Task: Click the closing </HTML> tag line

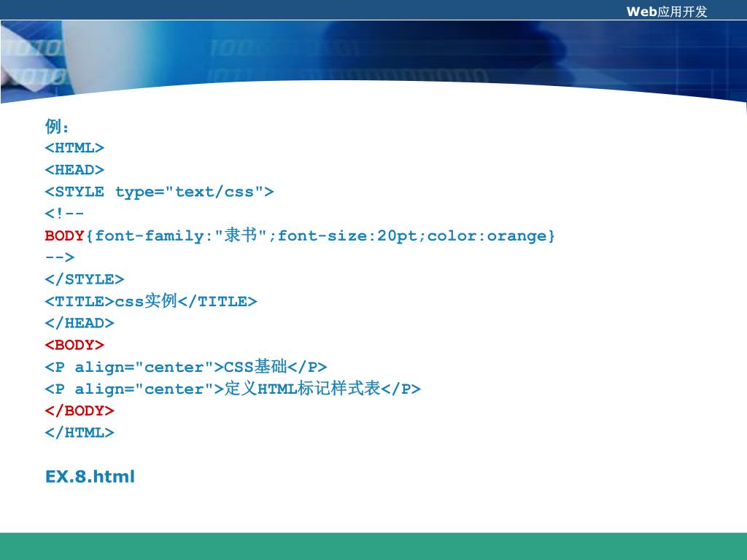Action: click(x=80, y=433)
